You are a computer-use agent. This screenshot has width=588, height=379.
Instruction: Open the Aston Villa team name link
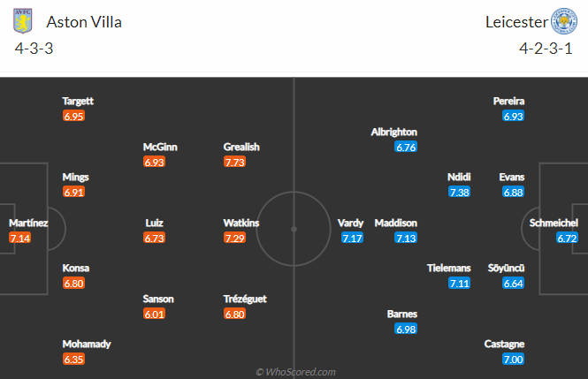click(84, 22)
